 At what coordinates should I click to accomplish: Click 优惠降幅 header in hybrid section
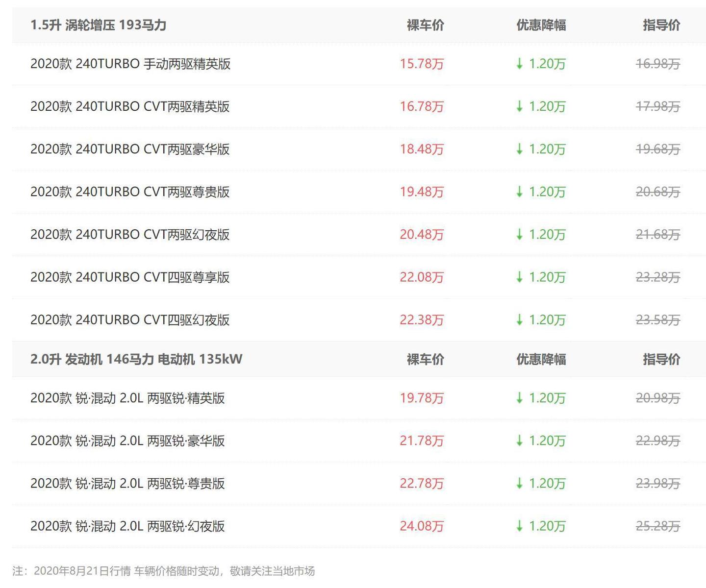click(x=541, y=359)
